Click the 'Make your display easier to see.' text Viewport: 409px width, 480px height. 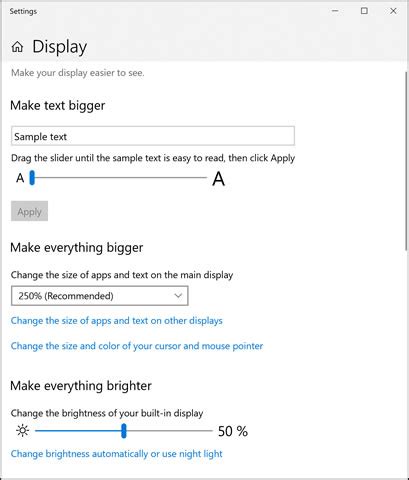click(78, 73)
